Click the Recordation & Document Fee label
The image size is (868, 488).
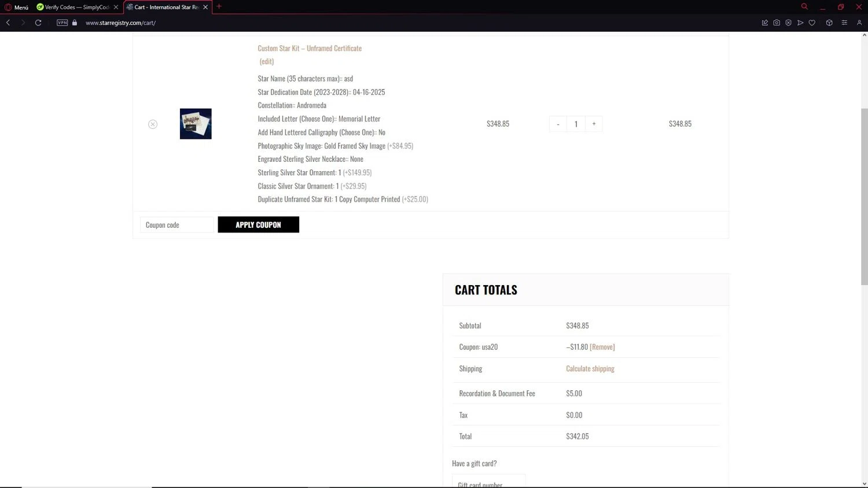click(x=497, y=393)
